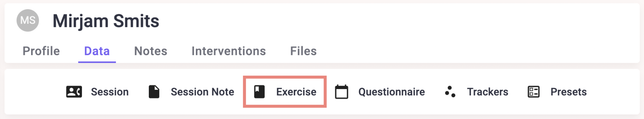The height and width of the screenshot is (119, 644).
Task: Click the Session Note document icon
Action: point(154,92)
